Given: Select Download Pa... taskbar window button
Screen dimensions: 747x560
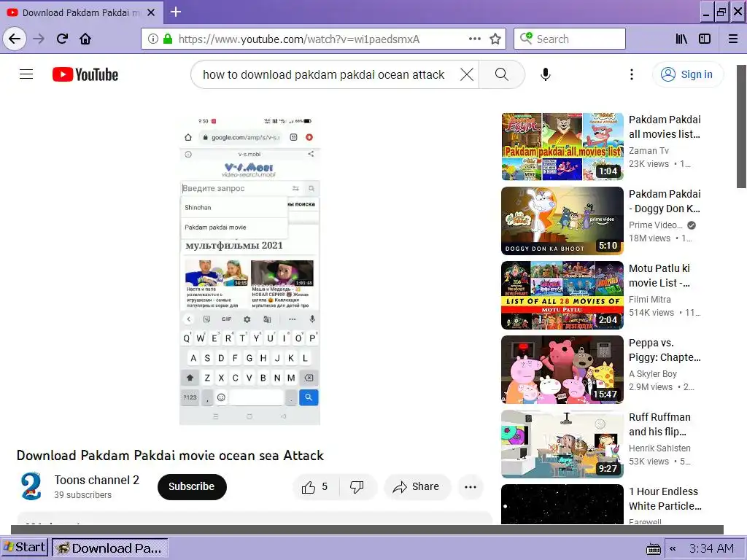Looking at the screenshot, I should (x=109, y=548).
